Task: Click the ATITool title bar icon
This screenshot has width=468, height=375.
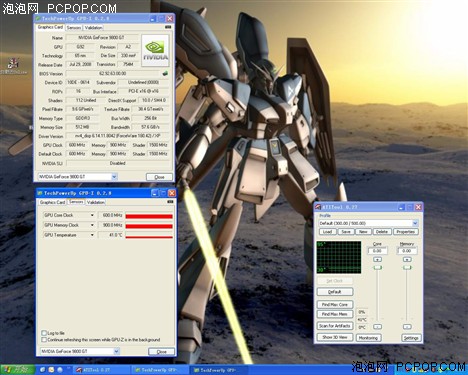Action: (318, 207)
